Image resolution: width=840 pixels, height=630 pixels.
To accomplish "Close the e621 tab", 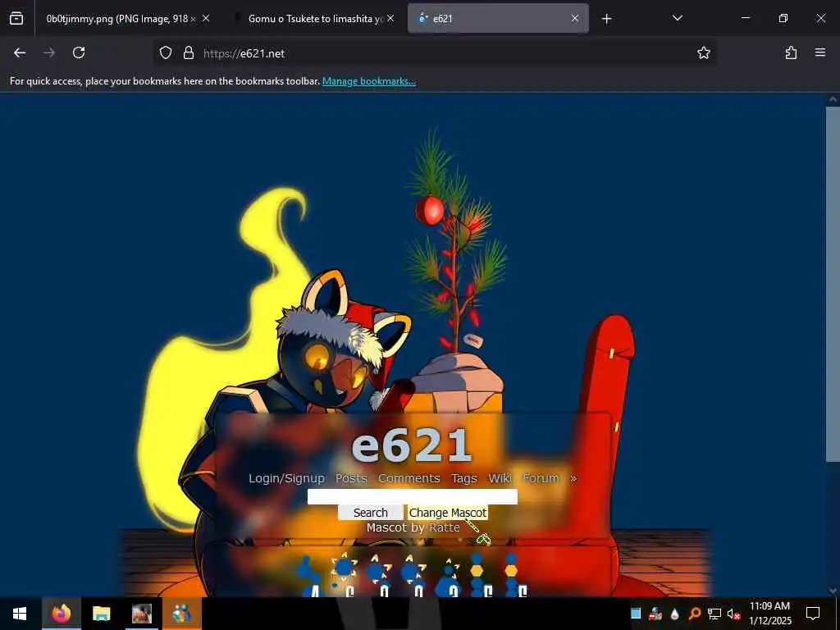I will [x=575, y=18].
